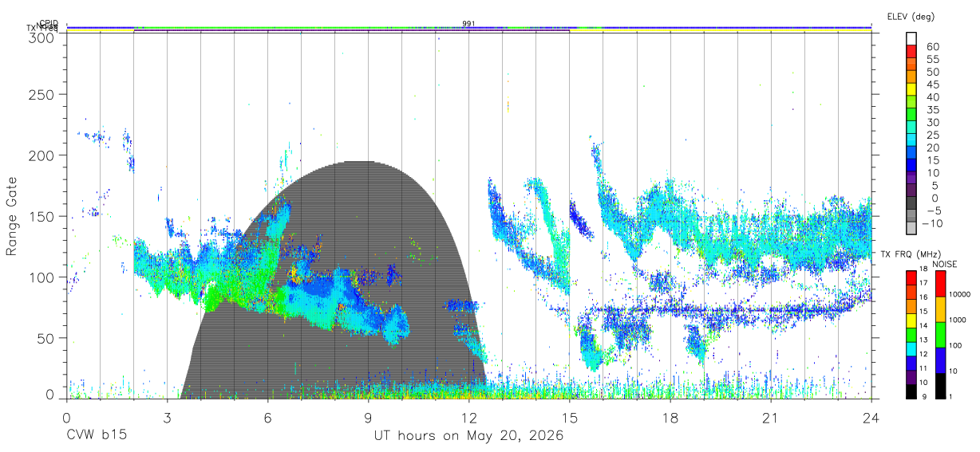Viewport: 980px width, 452px height.
Task: Pick the green swatch in NOISE legend
Action: coord(941,335)
